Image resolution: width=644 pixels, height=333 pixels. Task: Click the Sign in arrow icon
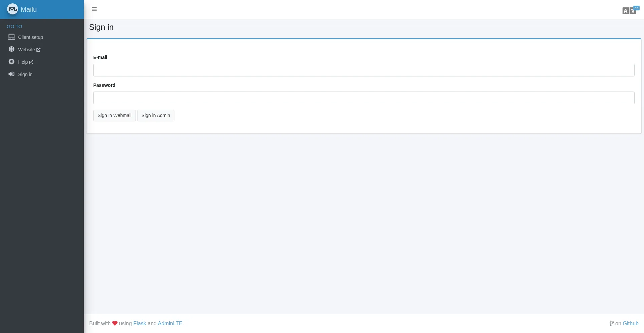point(11,74)
